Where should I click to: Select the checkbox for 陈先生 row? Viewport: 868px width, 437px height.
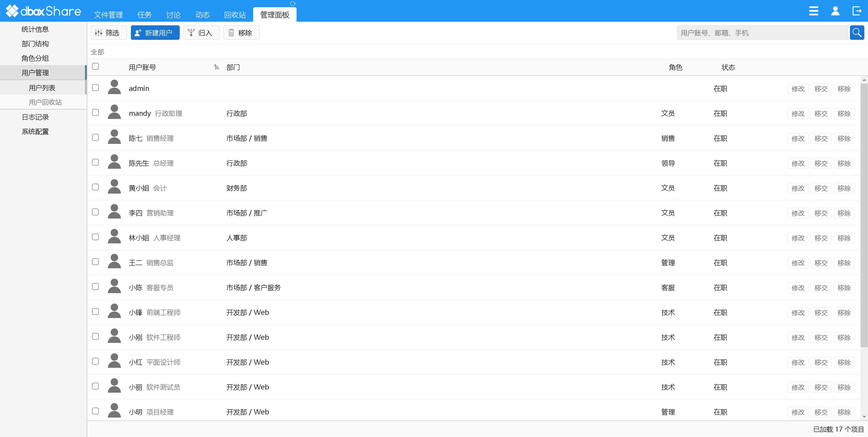pyautogui.click(x=95, y=162)
